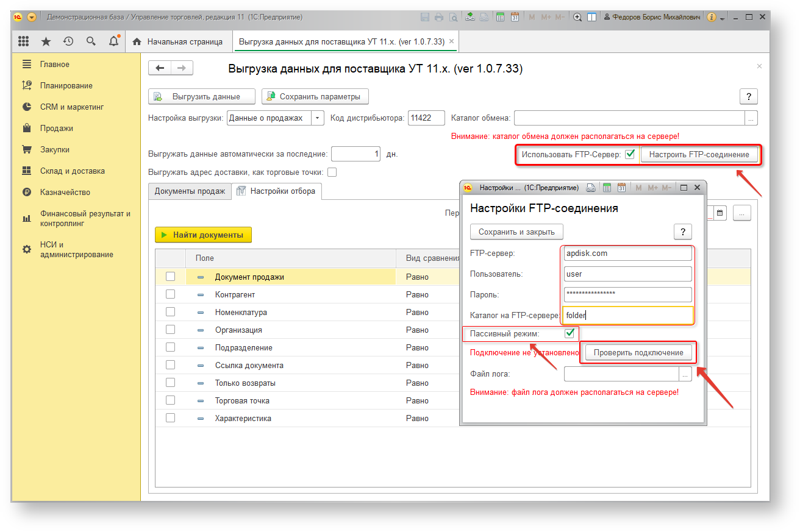Screen dimensions: 800x532
Task: Open 'Главное' section in sidebar
Action: point(55,64)
